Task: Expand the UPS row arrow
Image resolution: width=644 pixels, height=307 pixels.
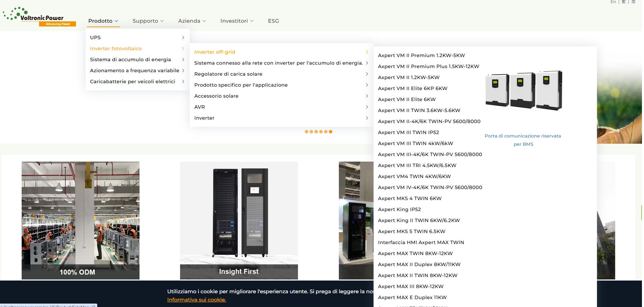Action: 183,37
